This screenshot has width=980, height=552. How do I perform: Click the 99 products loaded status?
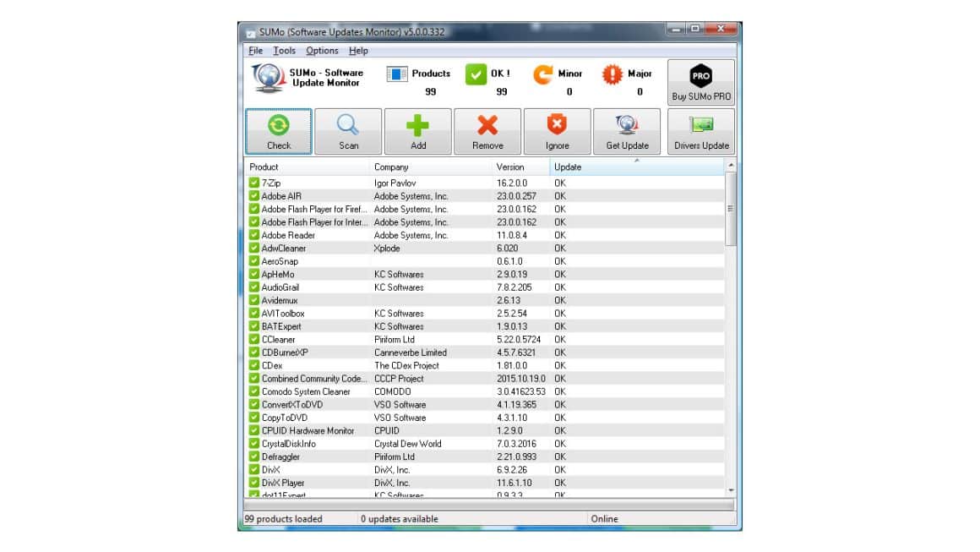[x=284, y=519]
